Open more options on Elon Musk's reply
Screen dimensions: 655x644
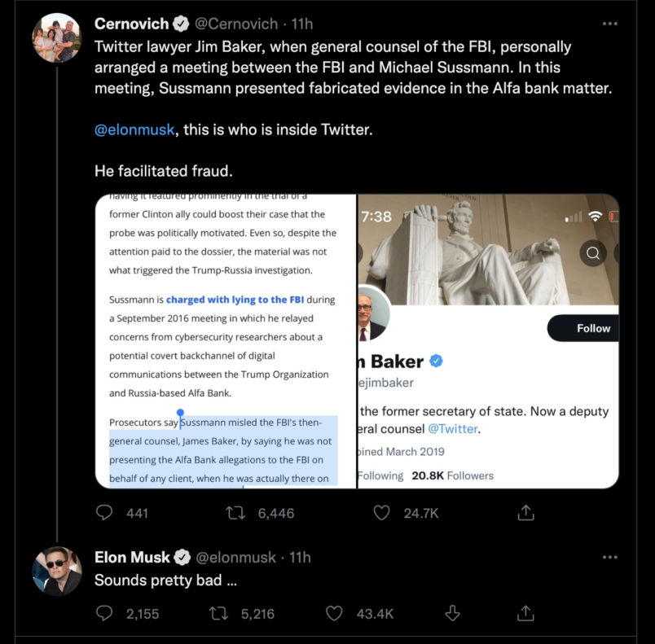pyautogui.click(x=609, y=557)
